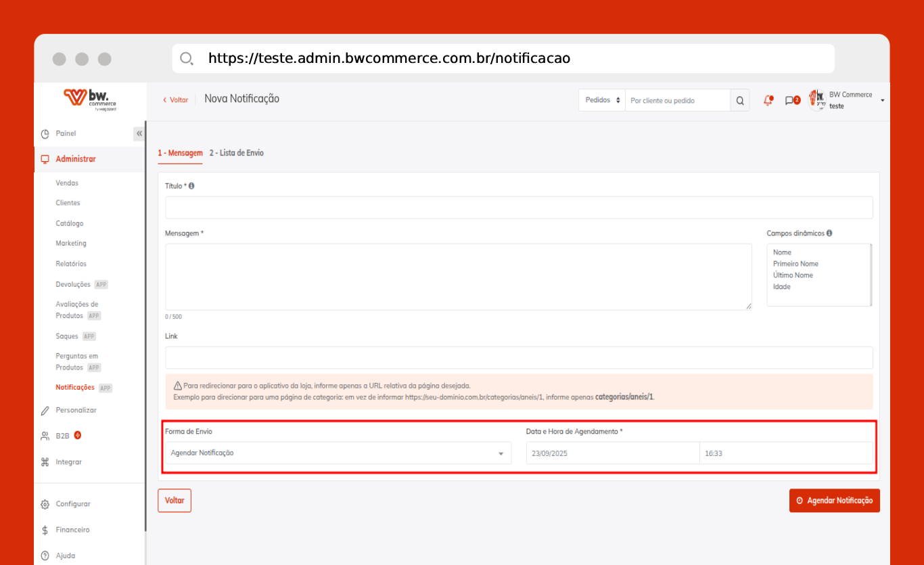Click the bottom Voltar button

(x=175, y=501)
